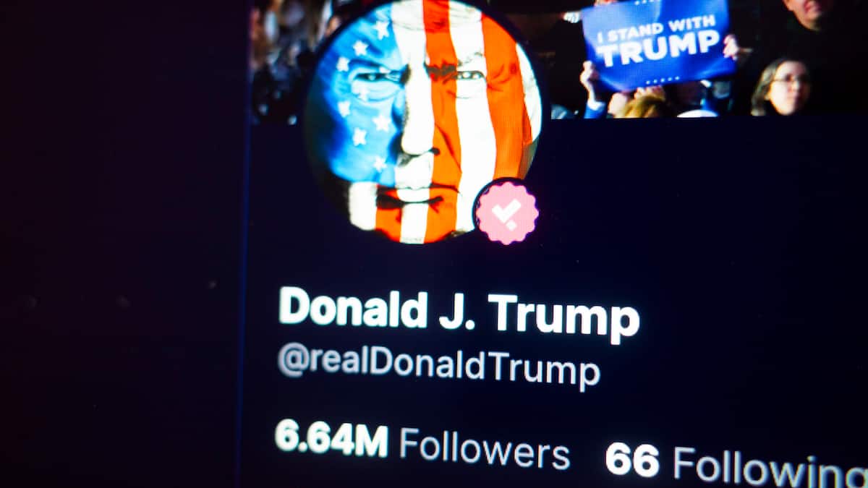
Task: Open the rally crowd banner image
Action: (559, 59)
